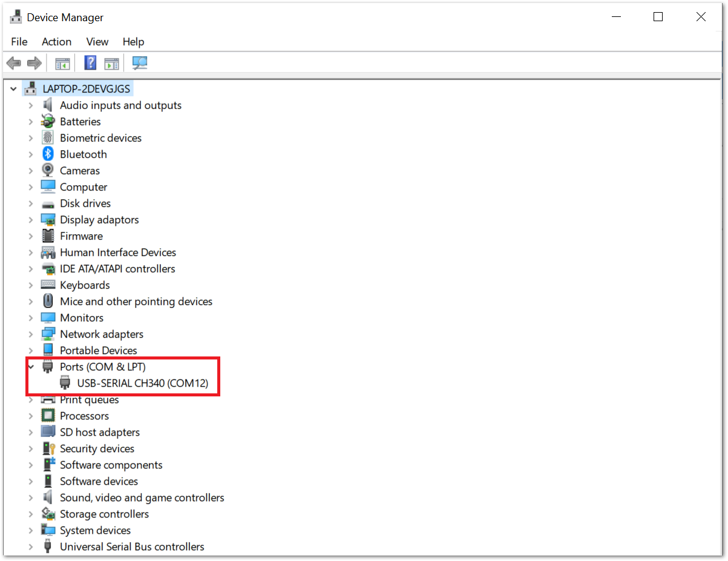This screenshot has height=561, width=728.
Task: Select the SD host adapters label
Action: point(100,432)
